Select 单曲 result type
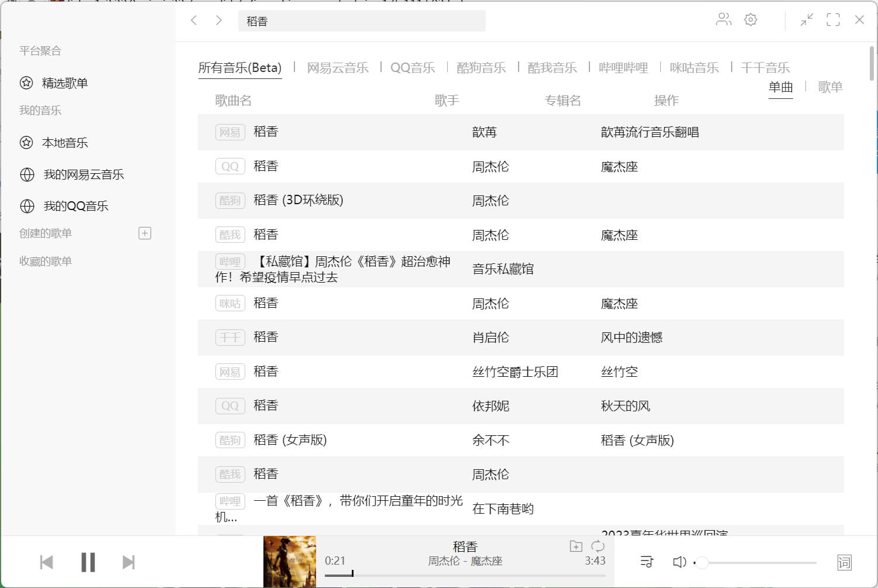Screen dimensions: 878x588 (x=781, y=87)
